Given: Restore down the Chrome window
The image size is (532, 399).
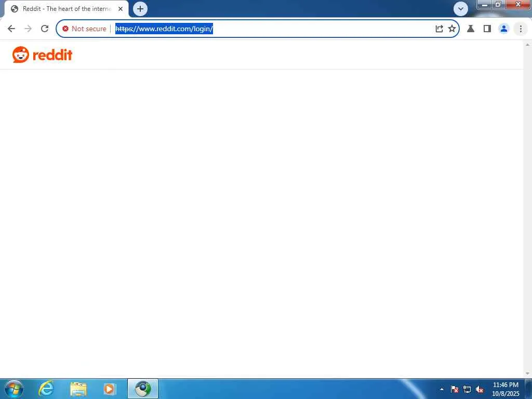Looking at the screenshot, I should pos(498,4).
